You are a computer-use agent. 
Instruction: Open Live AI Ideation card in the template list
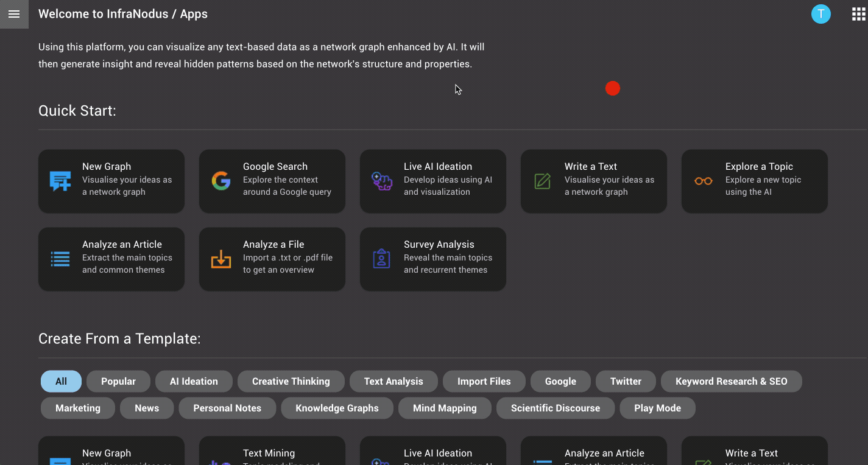click(x=433, y=451)
